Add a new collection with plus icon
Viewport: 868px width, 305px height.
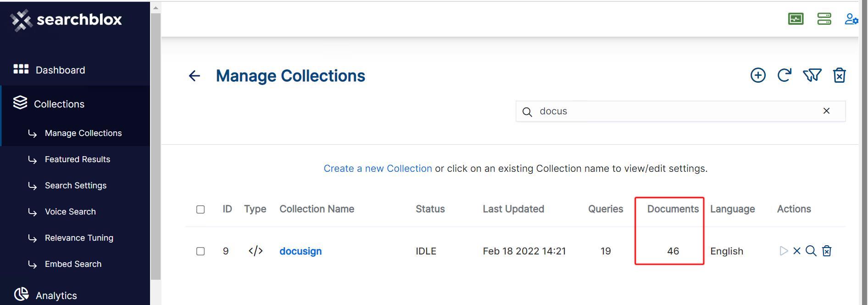758,75
